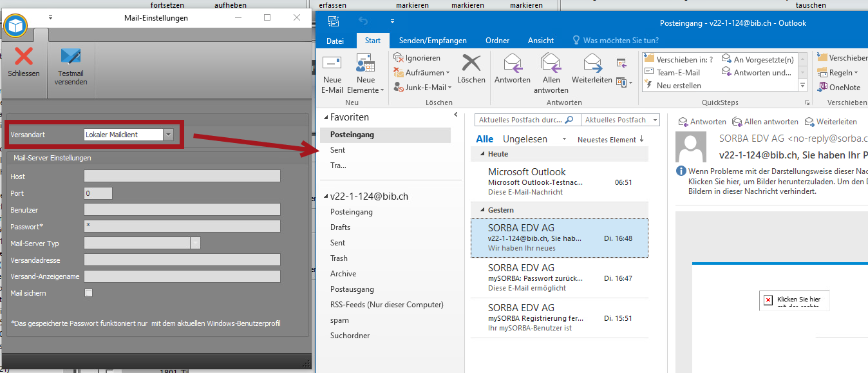
Task: Open the Mail-Server Typ dropdown
Action: pos(196,243)
